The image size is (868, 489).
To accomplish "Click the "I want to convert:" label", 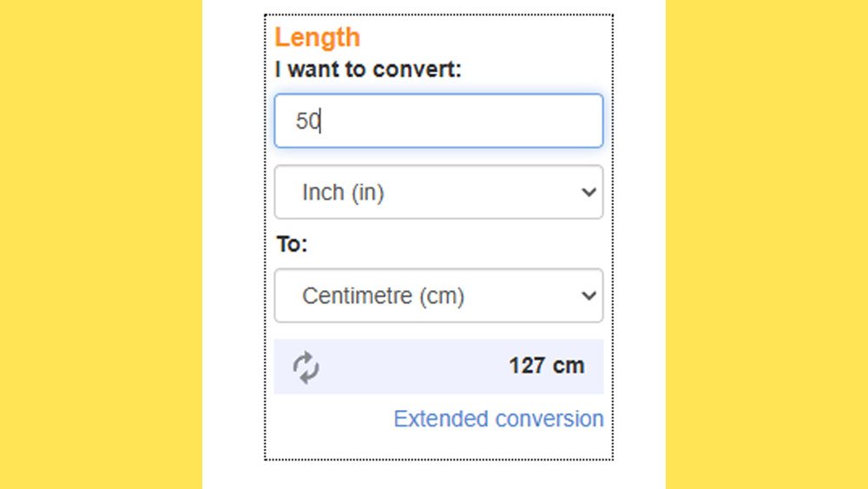I will (x=368, y=69).
